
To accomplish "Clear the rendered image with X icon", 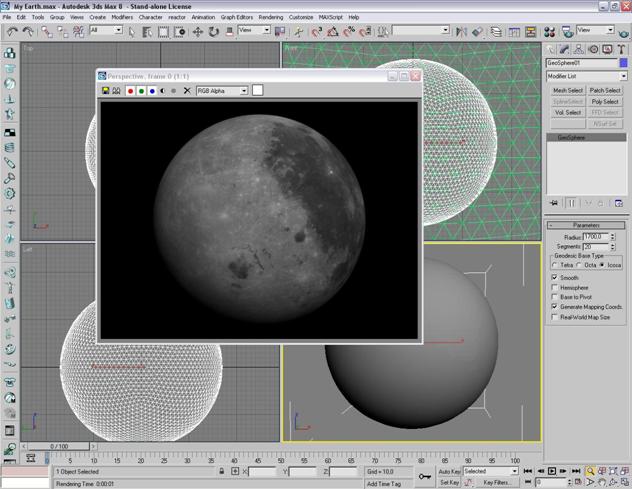I will coord(187,91).
